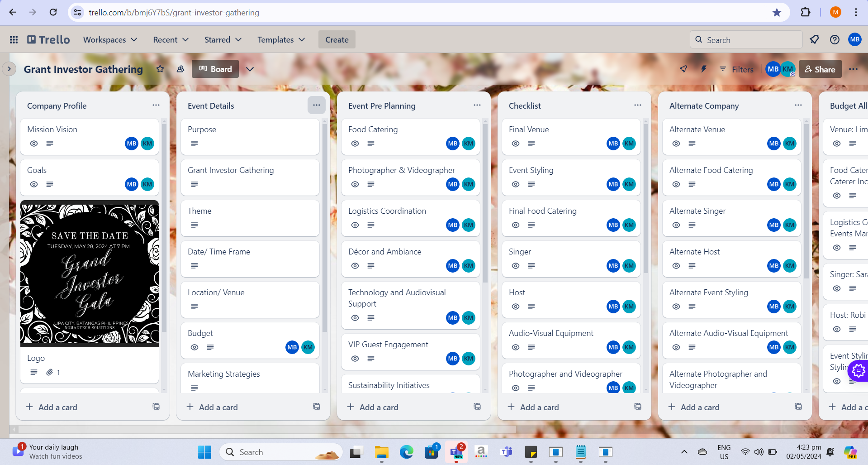The width and height of the screenshot is (868, 465).
Task: Expand the Workspaces dropdown
Action: [x=110, y=40]
